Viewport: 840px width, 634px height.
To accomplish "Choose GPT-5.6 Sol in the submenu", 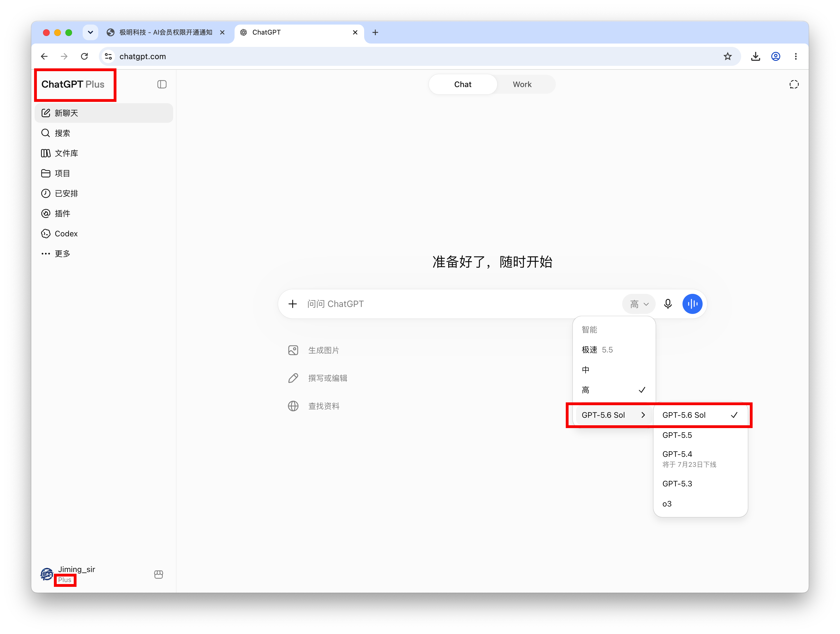I will tap(700, 415).
